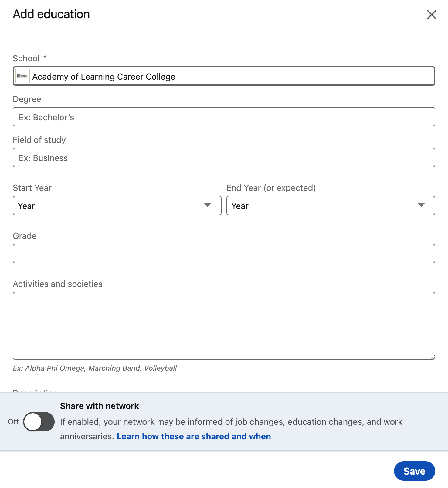Image resolution: width=448 pixels, height=488 pixels.
Task: Click the Grade label text
Action: point(25,236)
